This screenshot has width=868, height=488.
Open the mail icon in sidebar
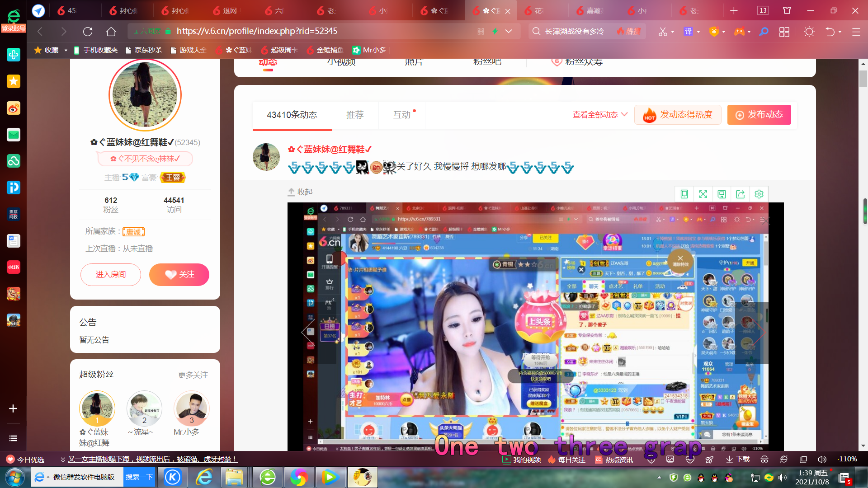pyautogui.click(x=14, y=135)
